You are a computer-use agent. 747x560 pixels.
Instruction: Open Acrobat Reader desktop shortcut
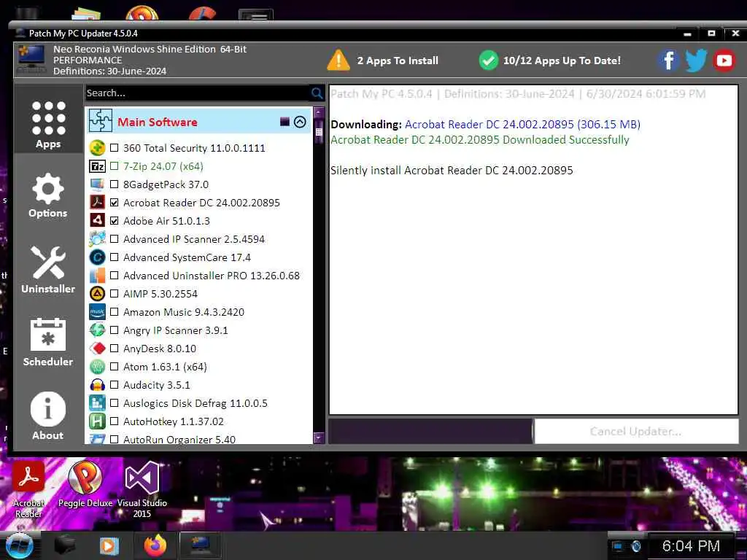28,490
